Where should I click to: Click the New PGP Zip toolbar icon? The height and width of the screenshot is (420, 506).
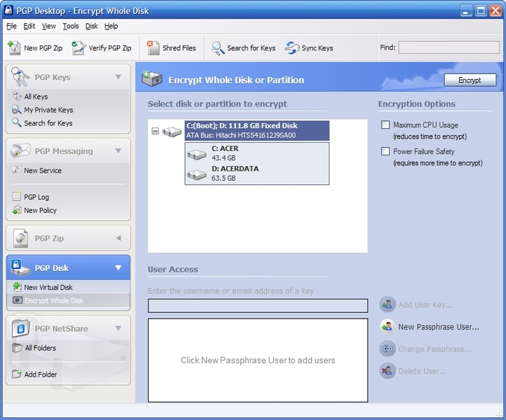pos(14,48)
